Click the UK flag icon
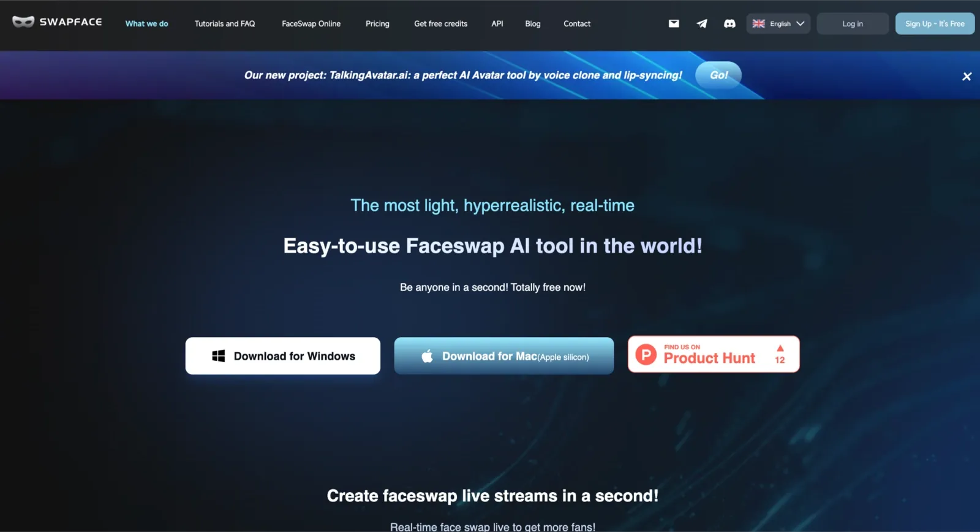Image resolution: width=980 pixels, height=532 pixels. [758, 23]
